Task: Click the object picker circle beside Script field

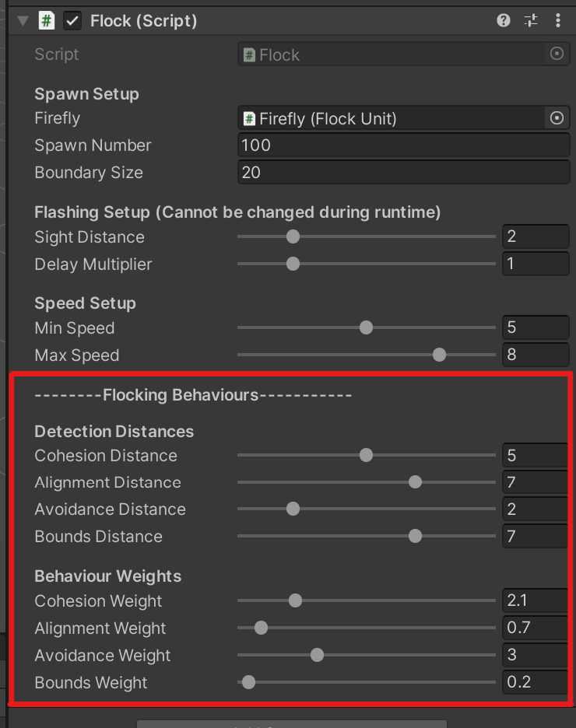Action: [x=557, y=54]
